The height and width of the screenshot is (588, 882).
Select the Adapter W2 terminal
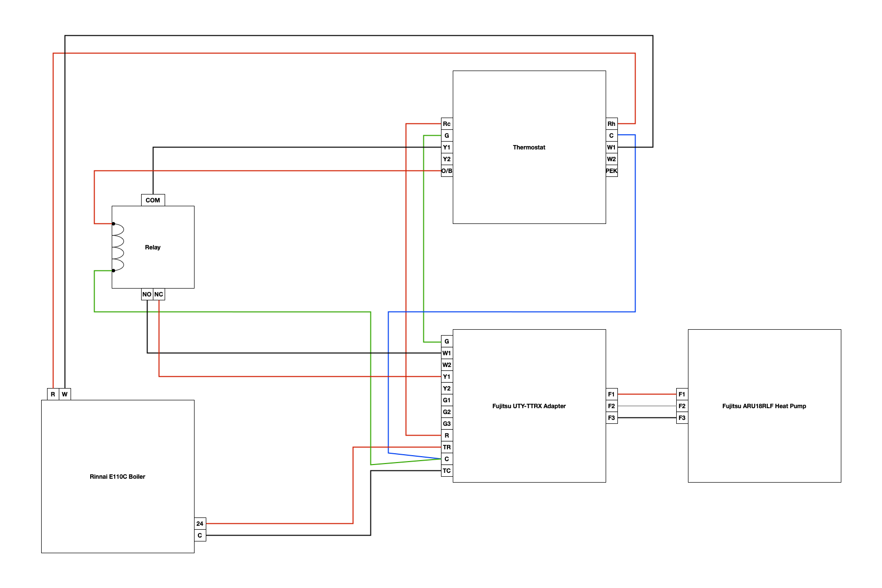(x=447, y=365)
